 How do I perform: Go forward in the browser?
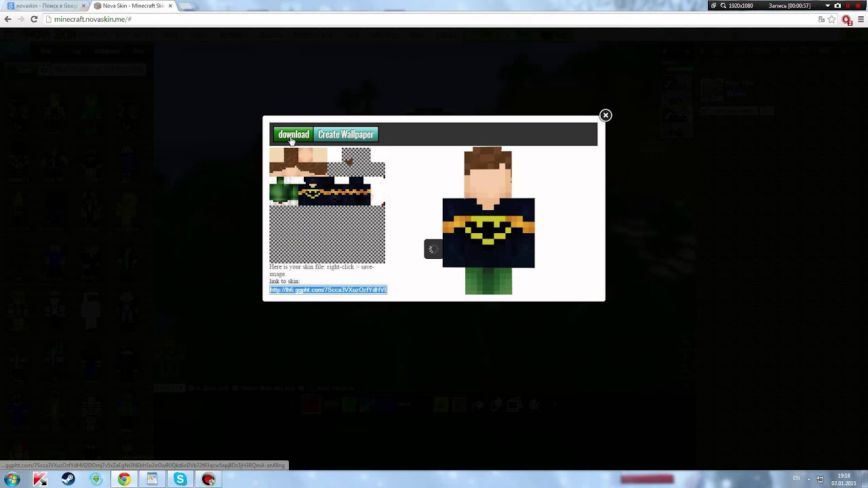(21, 19)
